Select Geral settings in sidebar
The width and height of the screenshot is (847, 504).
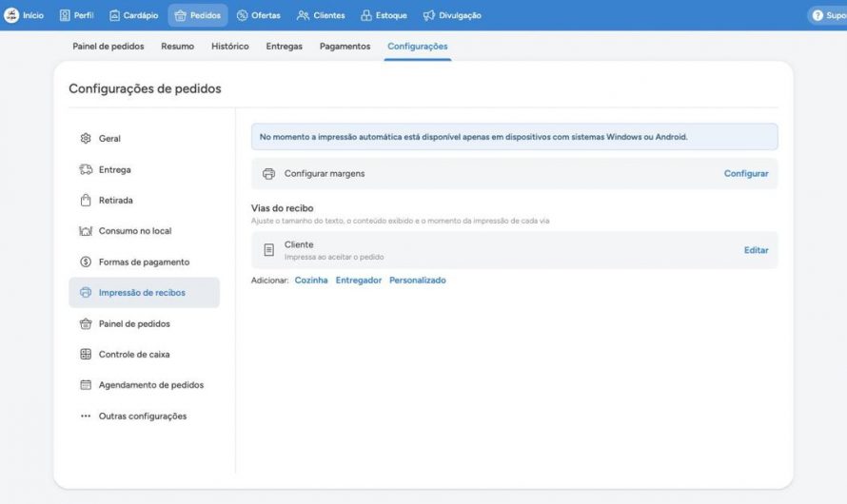145,139
